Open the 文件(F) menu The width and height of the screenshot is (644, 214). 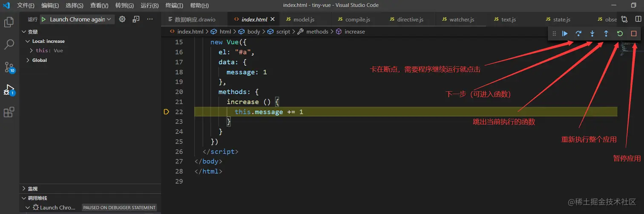pyautogui.click(x=26, y=6)
